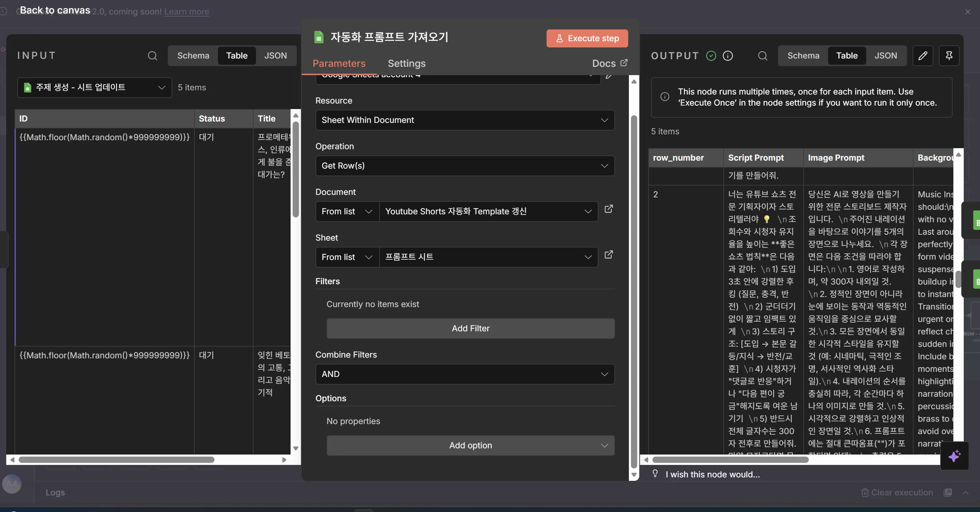The height and width of the screenshot is (512, 980).
Task: Select the Parameters tab
Action: click(339, 63)
